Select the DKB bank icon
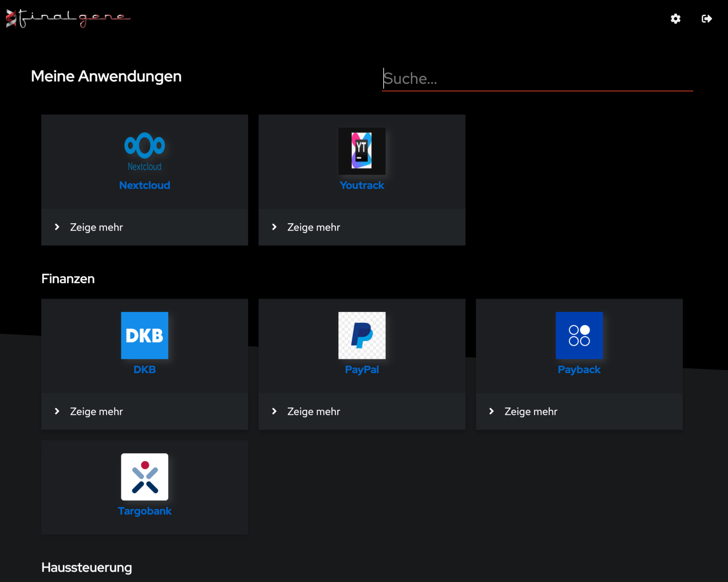The image size is (728, 582). [x=144, y=335]
